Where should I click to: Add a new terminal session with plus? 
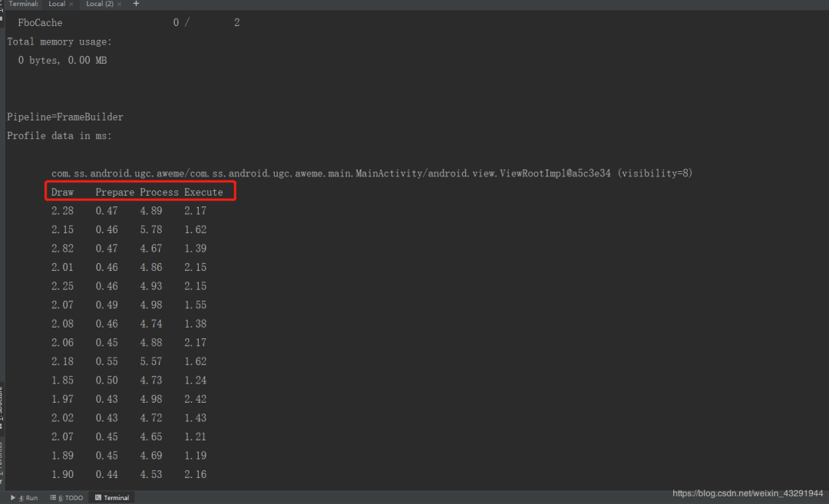136,4
